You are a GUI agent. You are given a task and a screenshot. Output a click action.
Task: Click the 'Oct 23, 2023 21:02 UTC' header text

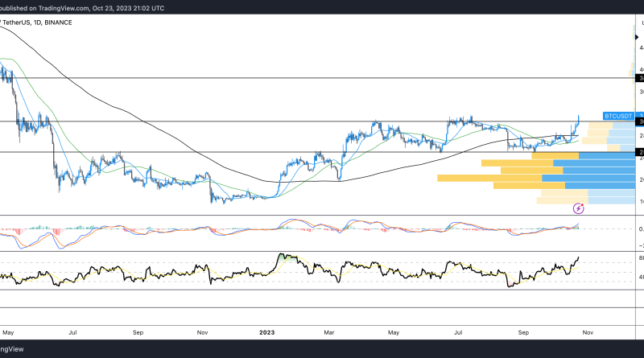coord(128,8)
